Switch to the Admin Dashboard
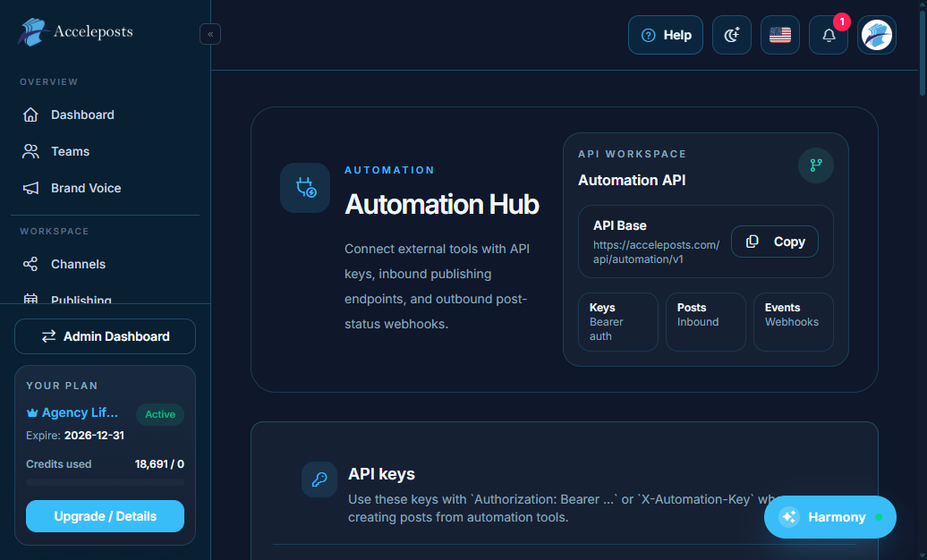This screenshot has width=927, height=560. coord(106,336)
